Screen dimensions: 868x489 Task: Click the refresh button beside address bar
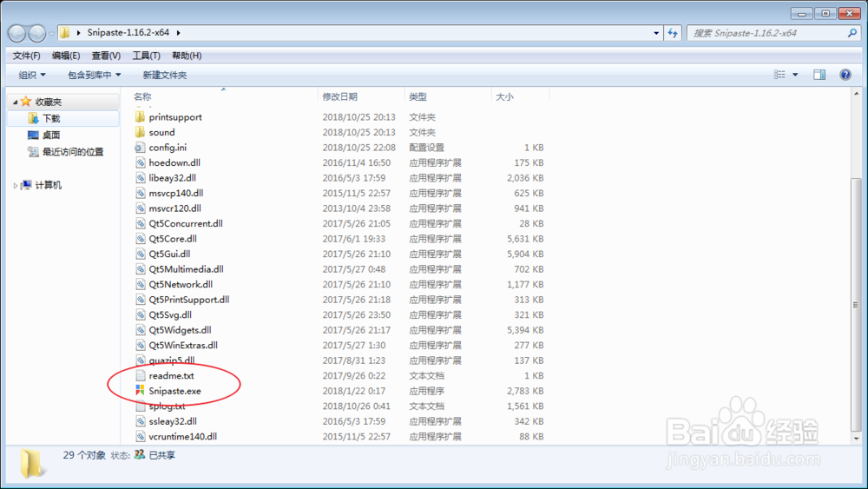tap(673, 33)
